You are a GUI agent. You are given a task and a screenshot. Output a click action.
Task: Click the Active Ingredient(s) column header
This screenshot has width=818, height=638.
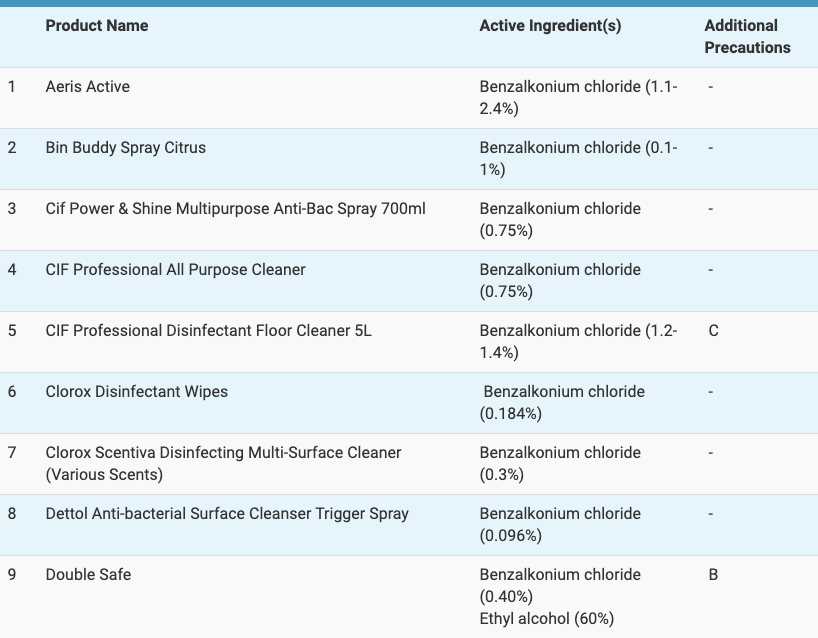[x=550, y=26]
